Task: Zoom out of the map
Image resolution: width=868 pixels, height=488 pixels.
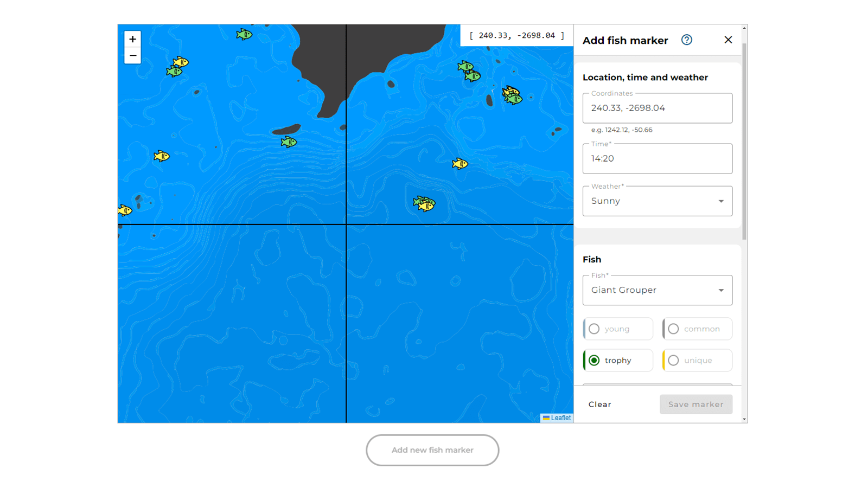Action: [x=132, y=56]
